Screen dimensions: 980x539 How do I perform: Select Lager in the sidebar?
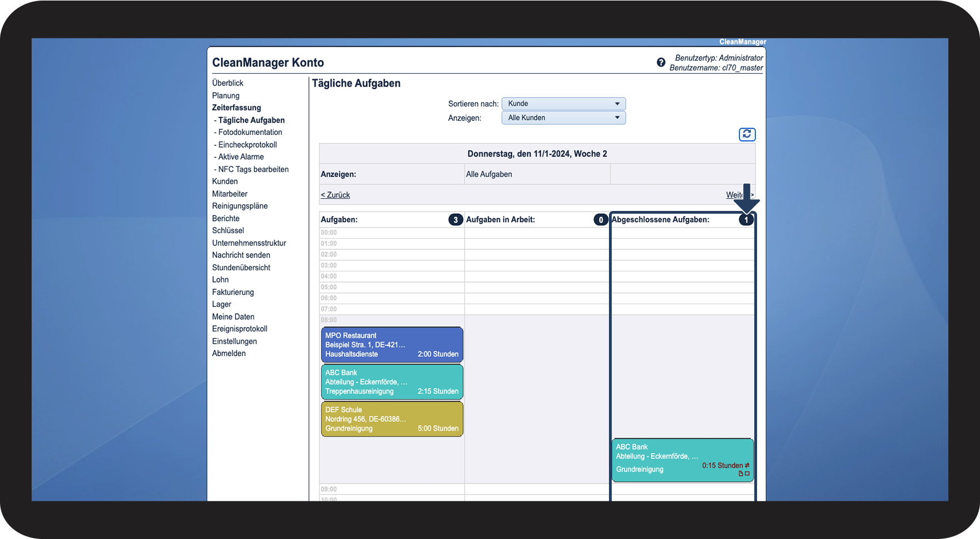[221, 304]
